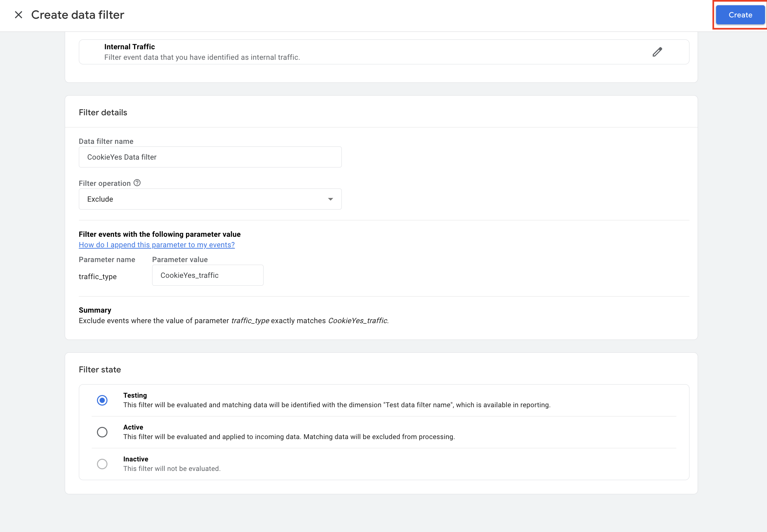The image size is (767, 532).
Task: Select the Active filter state
Action: coord(102,432)
